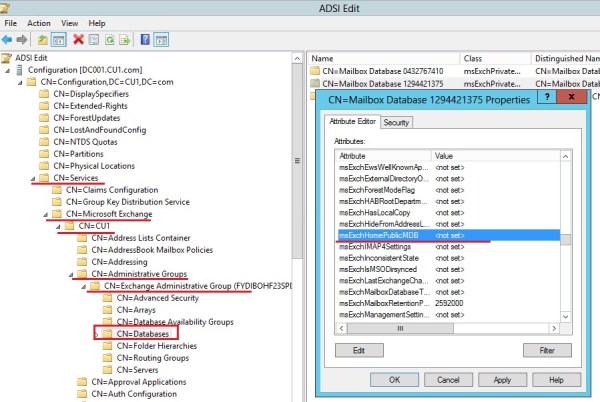600x402 pixels.
Task: Click the Show/Hide Console Tree icon
Action: tap(59, 39)
